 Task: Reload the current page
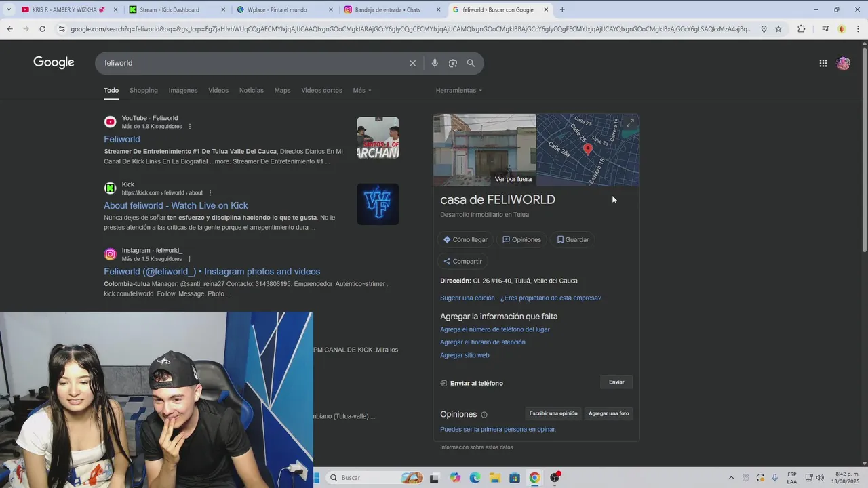(42, 28)
